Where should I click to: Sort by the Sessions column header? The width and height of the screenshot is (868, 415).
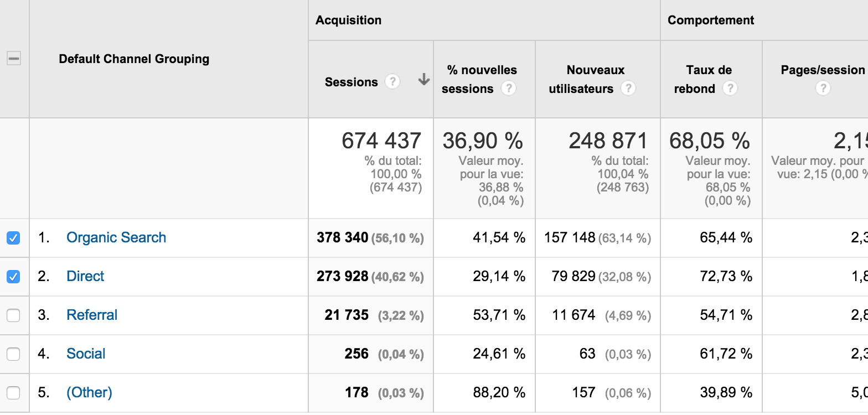click(x=351, y=82)
